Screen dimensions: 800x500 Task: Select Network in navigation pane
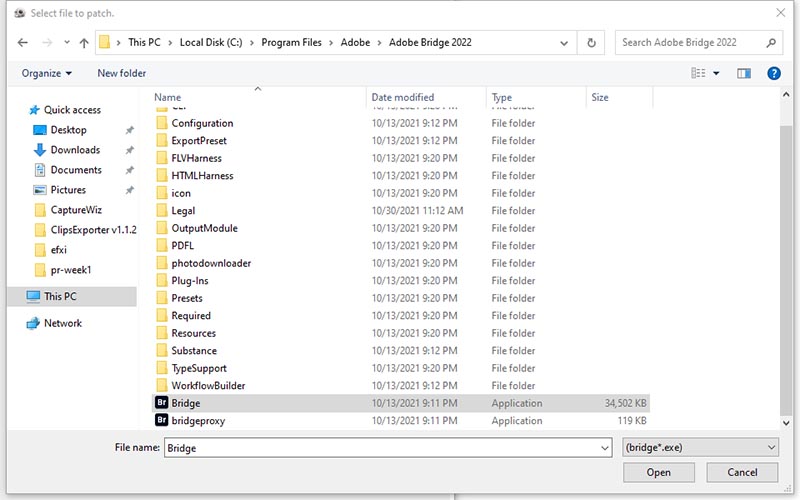point(63,323)
